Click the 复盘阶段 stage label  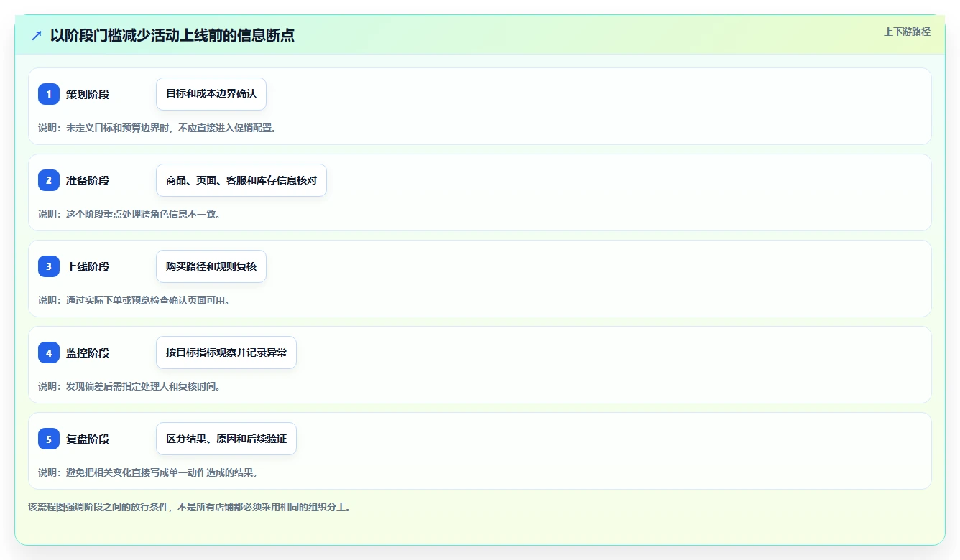tap(88, 439)
